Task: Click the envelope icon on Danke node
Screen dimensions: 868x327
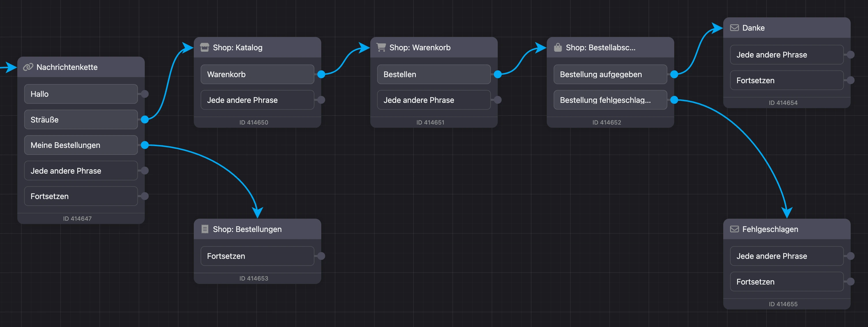Action: [734, 28]
